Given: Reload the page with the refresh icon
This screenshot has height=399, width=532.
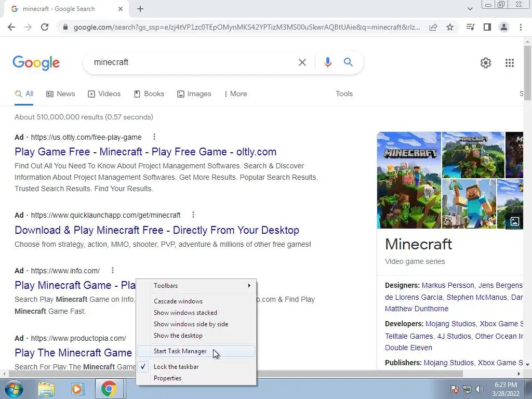Looking at the screenshot, I should [45, 27].
